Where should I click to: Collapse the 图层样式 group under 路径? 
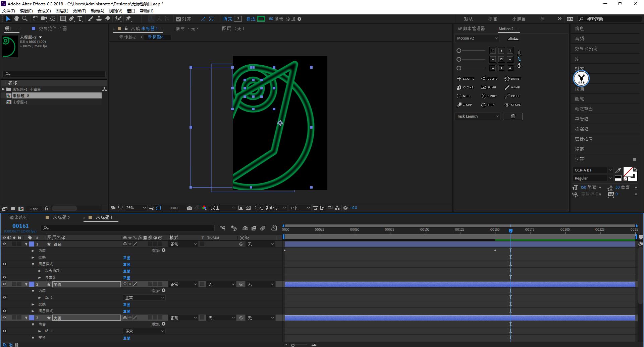[x=33, y=264]
